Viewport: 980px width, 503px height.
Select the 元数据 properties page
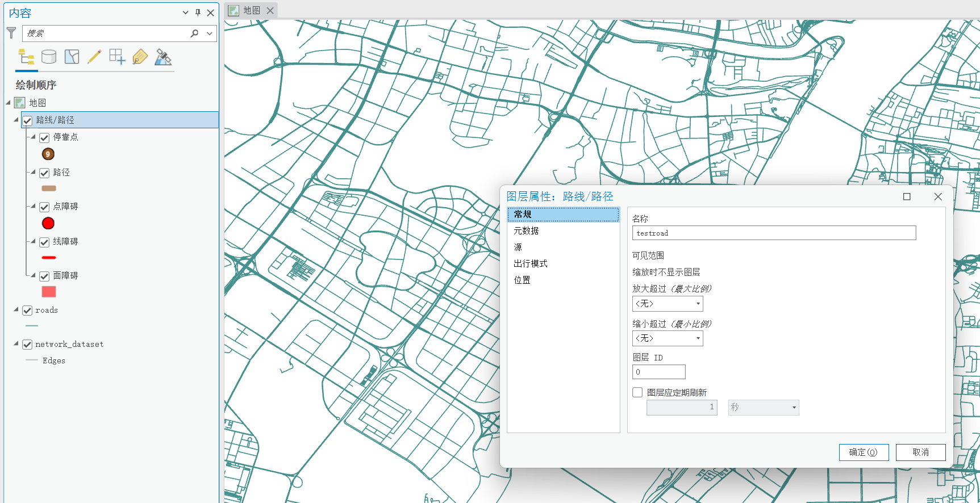[x=563, y=230]
